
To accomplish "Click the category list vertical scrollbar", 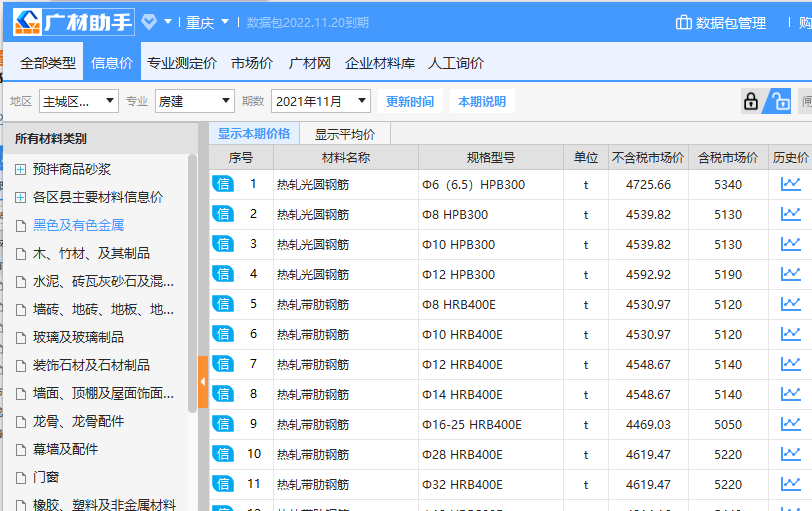I will point(192,283).
